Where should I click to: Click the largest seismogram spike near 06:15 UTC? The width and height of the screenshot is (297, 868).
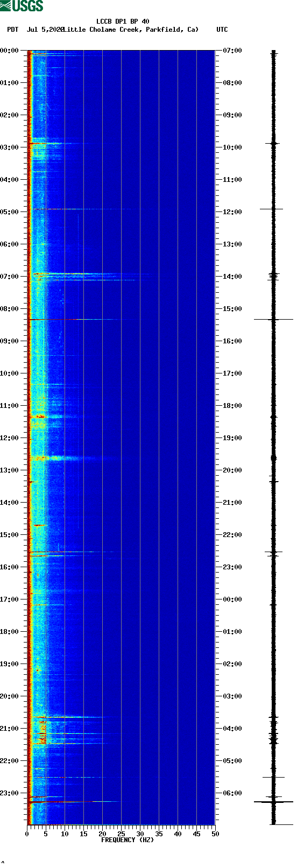tap(273, 802)
